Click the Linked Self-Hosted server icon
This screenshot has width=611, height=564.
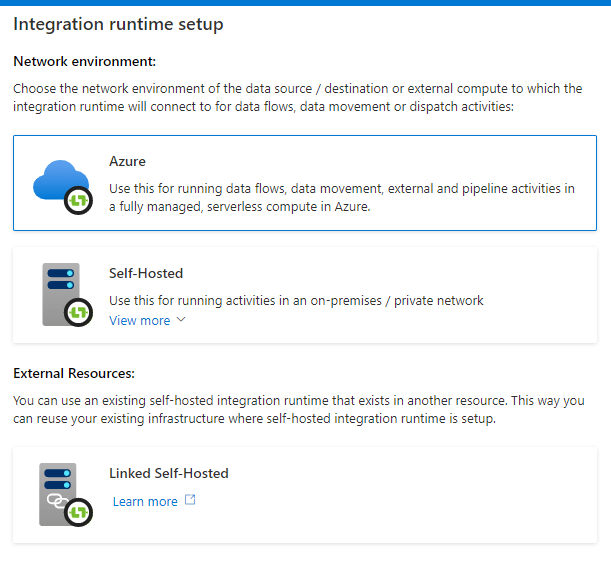(65, 495)
